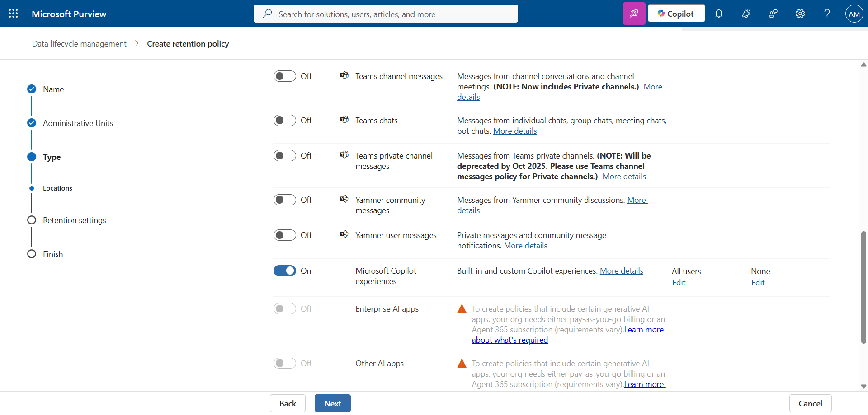Open the Copilot button
Viewport: 868px width, 415px height.
coord(676,14)
